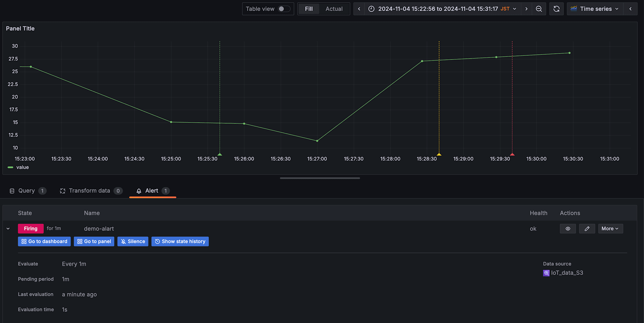Open the time range picker
This screenshot has width=644, height=323.
(442, 9)
